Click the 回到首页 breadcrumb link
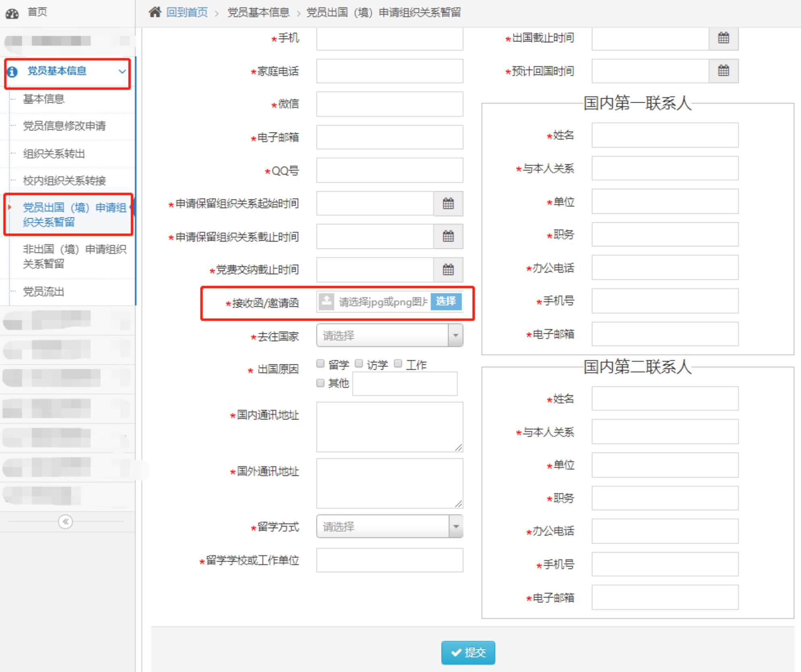The image size is (801, 672). click(x=187, y=12)
